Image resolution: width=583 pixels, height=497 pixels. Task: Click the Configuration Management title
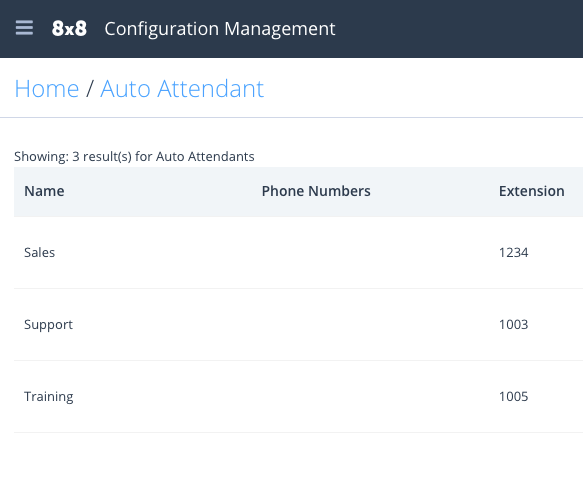point(220,29)
